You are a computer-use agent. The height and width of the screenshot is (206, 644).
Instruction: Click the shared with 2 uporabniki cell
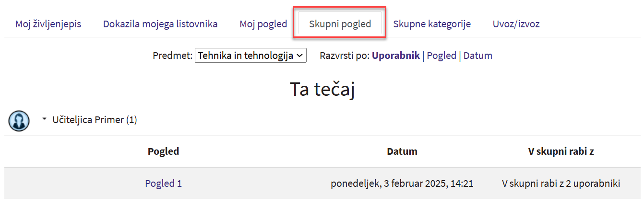(561, 183)
